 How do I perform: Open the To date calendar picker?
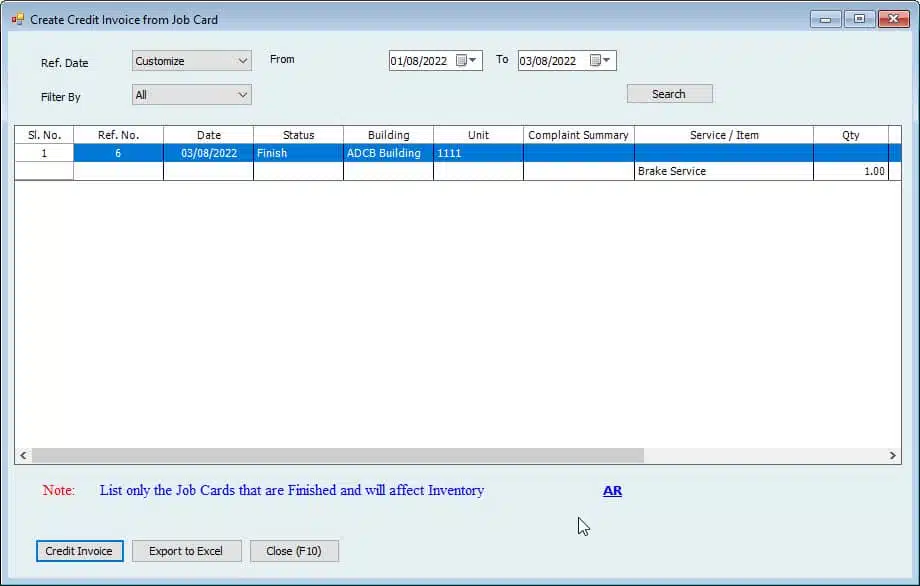[x=600, y=61]
